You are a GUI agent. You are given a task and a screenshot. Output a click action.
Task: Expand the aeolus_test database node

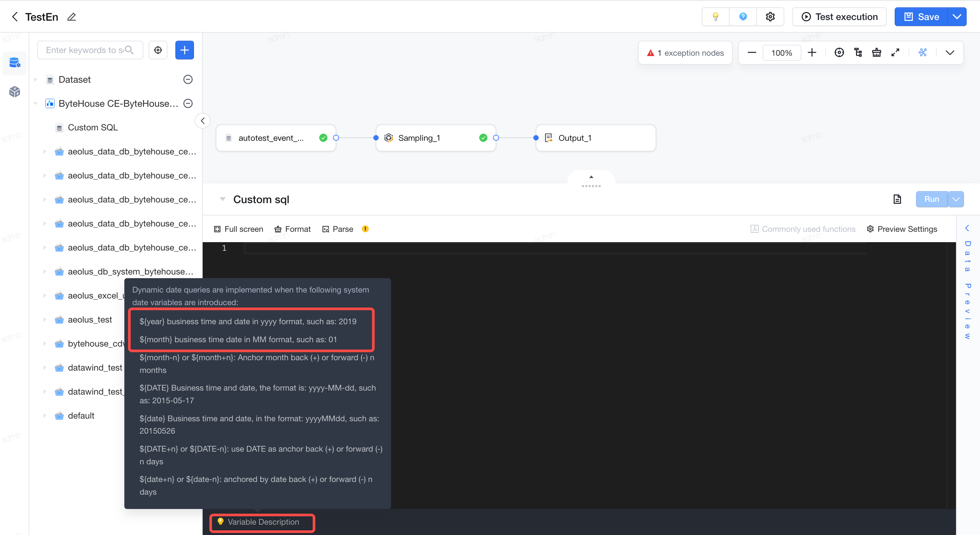coord(45,320)
